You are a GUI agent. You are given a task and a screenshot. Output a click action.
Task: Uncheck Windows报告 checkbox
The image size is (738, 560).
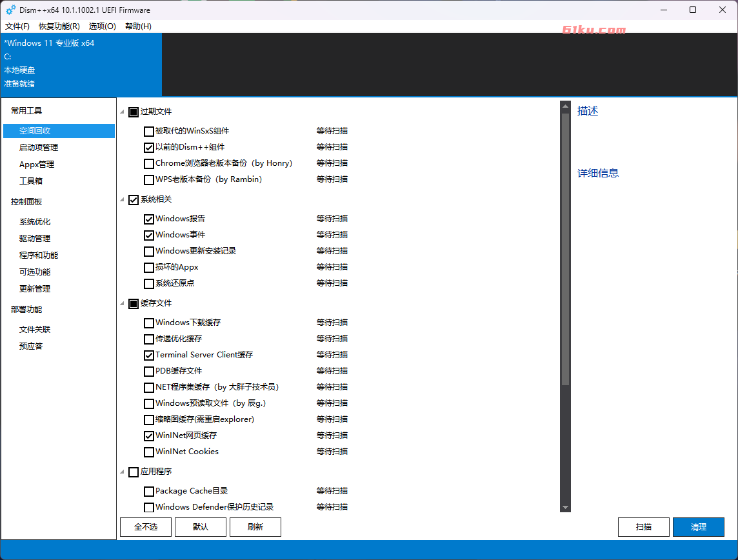(149, 219)
